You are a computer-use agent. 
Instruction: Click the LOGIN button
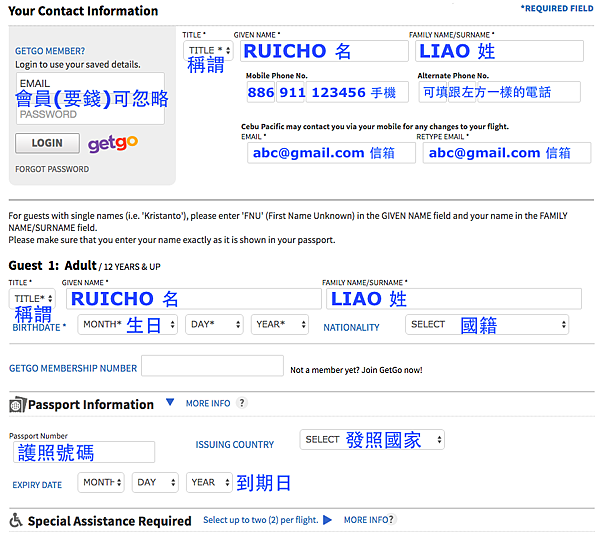[47, 143]
